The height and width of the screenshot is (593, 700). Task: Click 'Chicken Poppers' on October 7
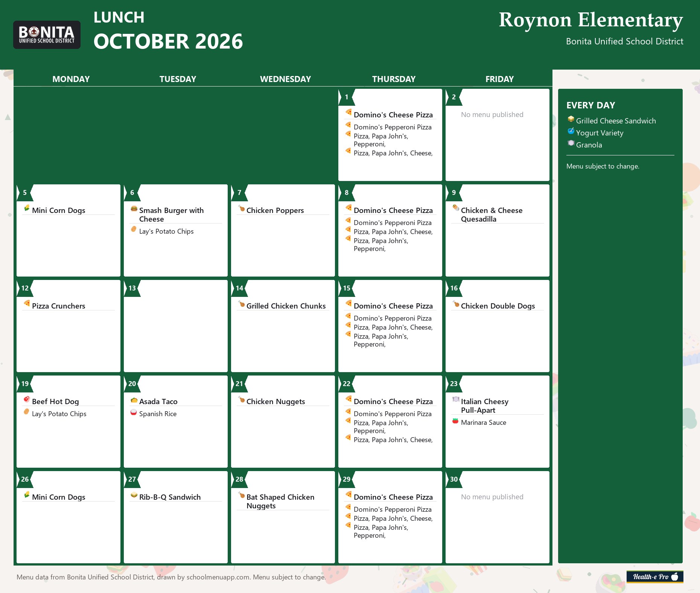275,210
